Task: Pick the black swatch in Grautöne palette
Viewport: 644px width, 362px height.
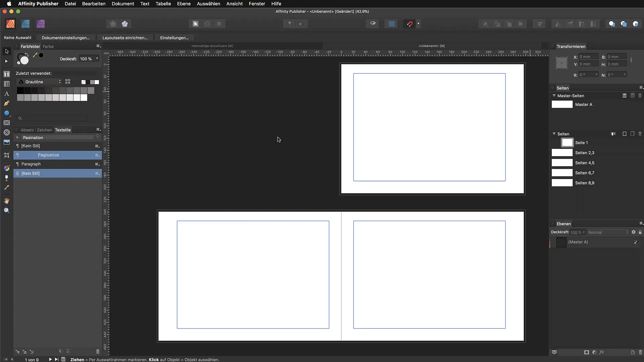Action: click(x=20, y=90)
